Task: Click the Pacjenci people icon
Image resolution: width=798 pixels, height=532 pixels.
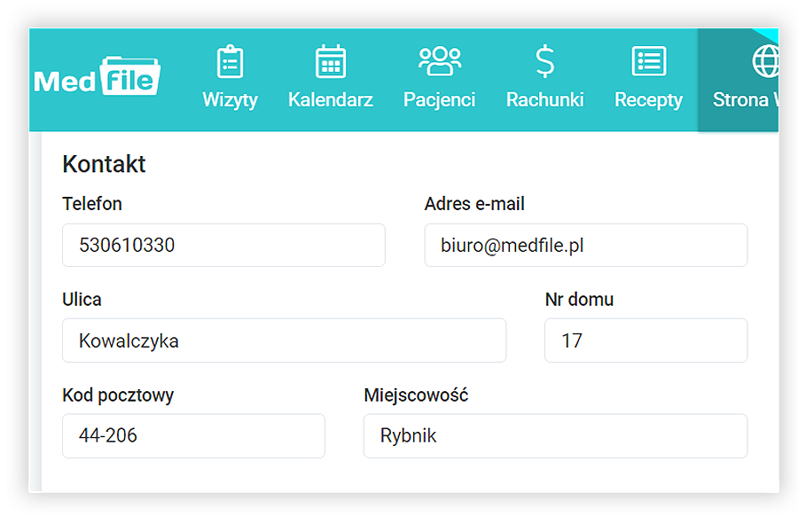Action: [x=439, y=60]
